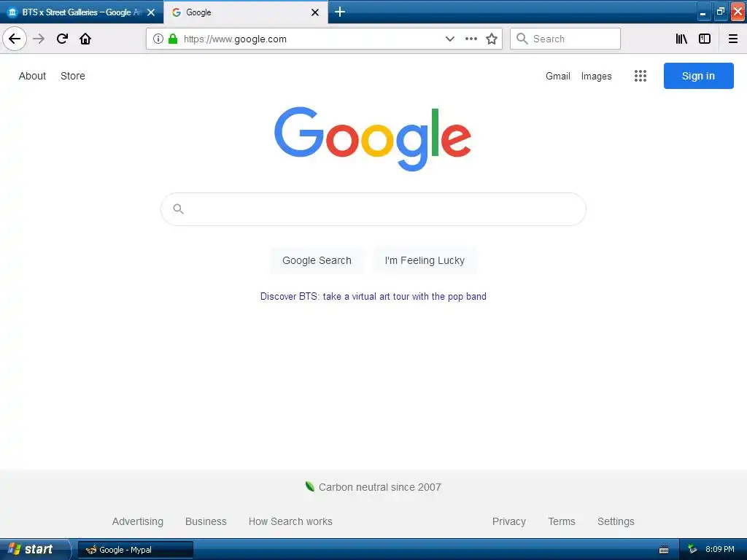Open the address bar history dropdown

pos(449,39)
